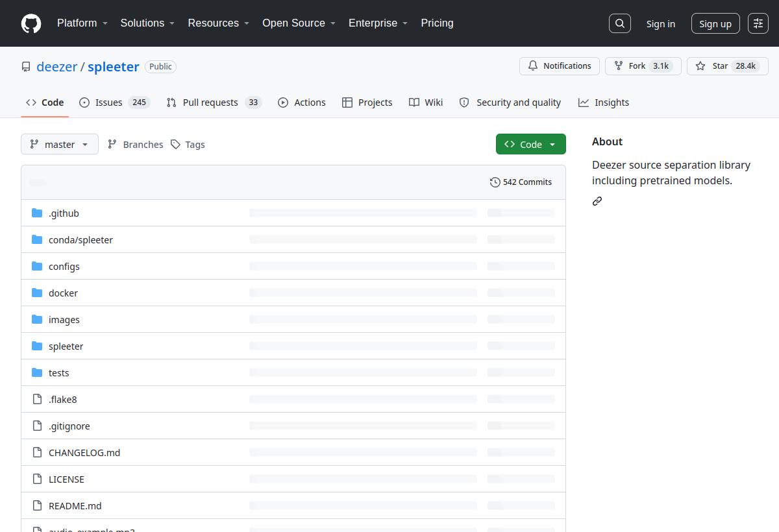Viewport: 779px width, 532px height.
Task: Open Tags list with tag icon
Action: 188,145
